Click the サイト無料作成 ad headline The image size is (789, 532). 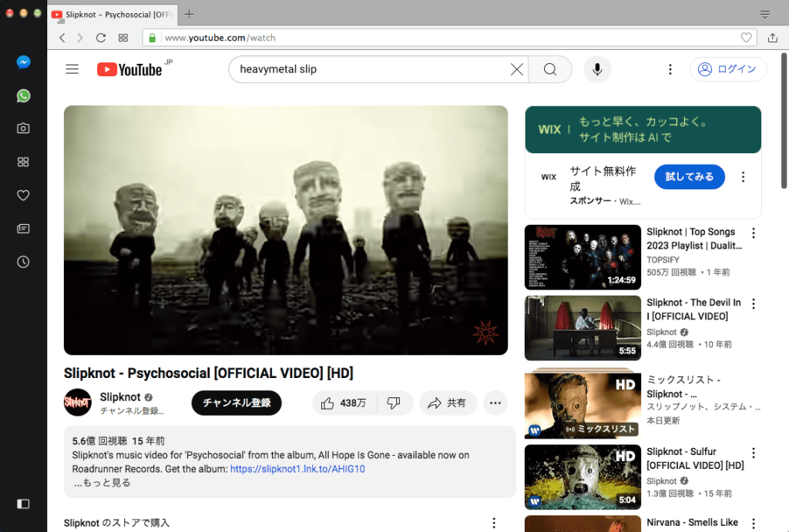pos(603,179)
